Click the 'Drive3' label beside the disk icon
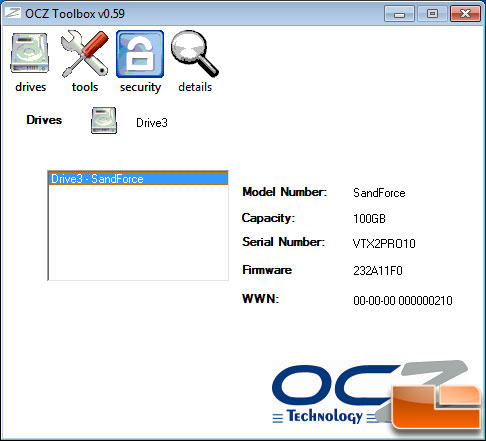 point(152,123)
